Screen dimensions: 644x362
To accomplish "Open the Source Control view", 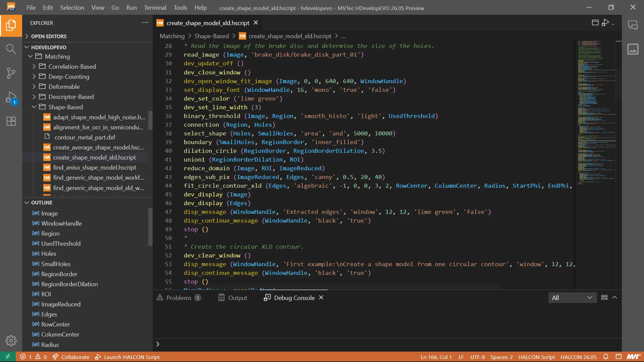I will pos(11,73).
